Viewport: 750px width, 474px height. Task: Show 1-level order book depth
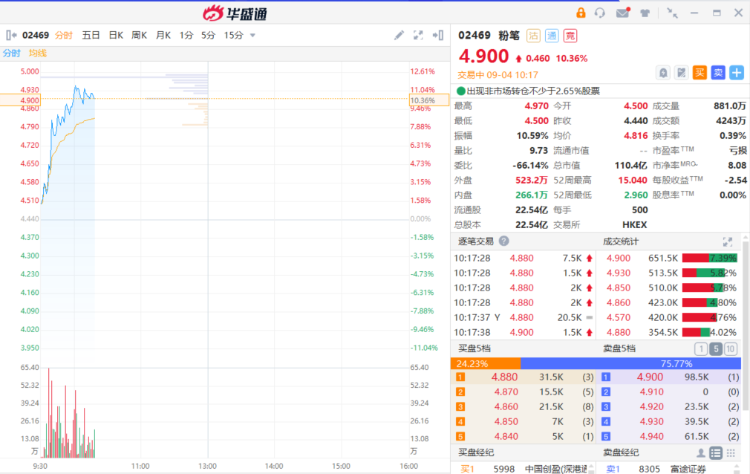click(701, 349)
